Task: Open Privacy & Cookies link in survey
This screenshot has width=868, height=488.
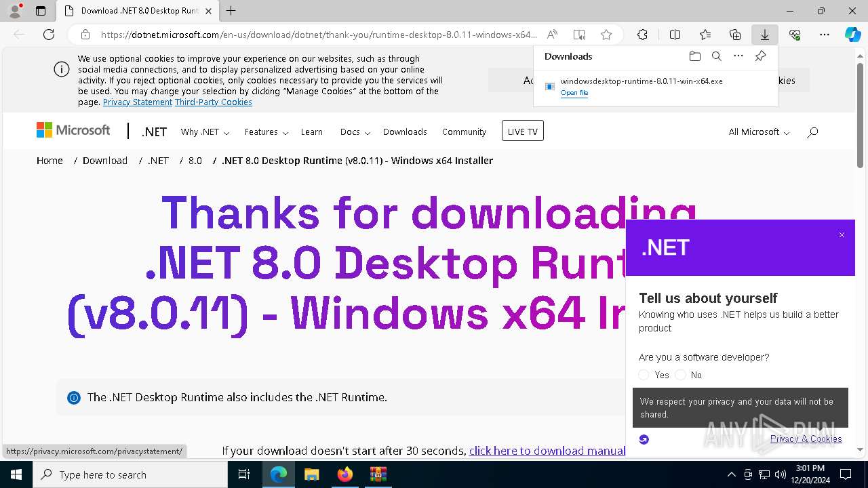Action: coord(806,439)
